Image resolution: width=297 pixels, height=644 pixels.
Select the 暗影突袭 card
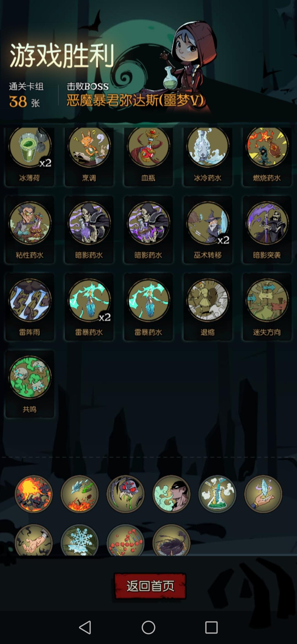[x=267, y=230]
